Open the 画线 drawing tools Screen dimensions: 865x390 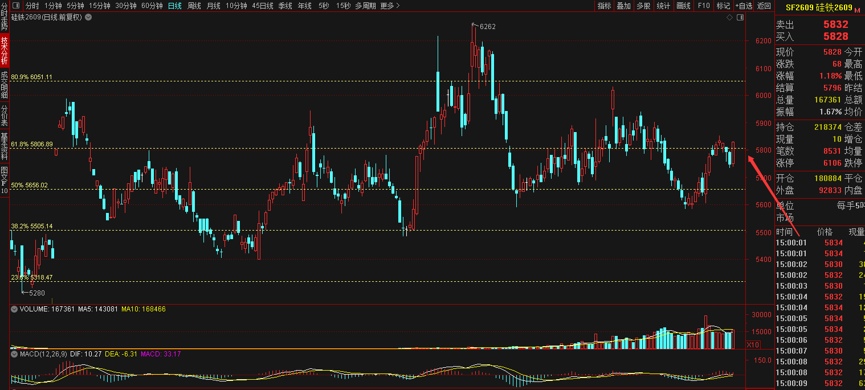(x=684, y=6)
